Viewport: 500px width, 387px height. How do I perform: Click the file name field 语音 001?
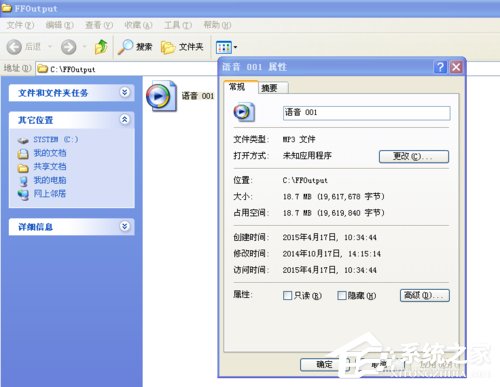(x=366, y=113)
